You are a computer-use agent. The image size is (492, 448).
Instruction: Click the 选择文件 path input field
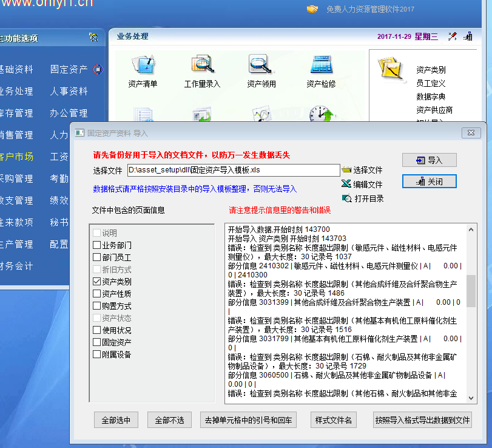pyautogui.click(x=233, y=170)
